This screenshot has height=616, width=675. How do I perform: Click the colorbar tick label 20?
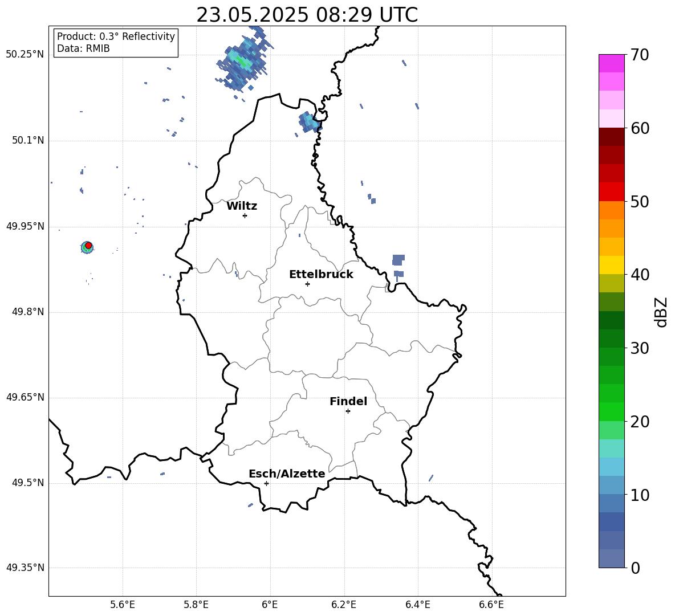click(x=640, y=422)
